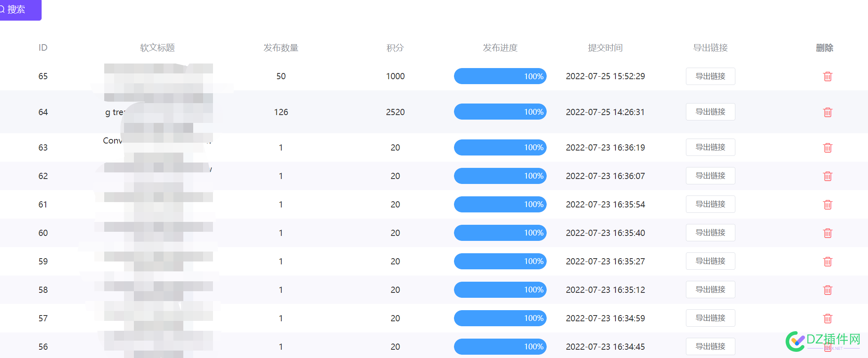The width and height of the screenshot is (868, 358).
Task: Delete row with ID 59
Action: (x=828, y=261)
